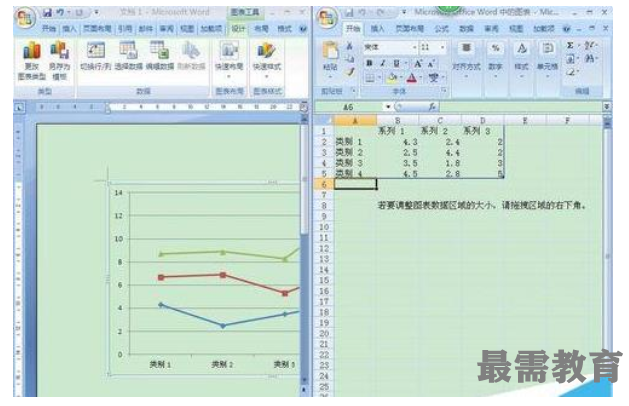Open the font name dropdown in Excel
This screenshot has height=406, width=629.
coord(414,47)
